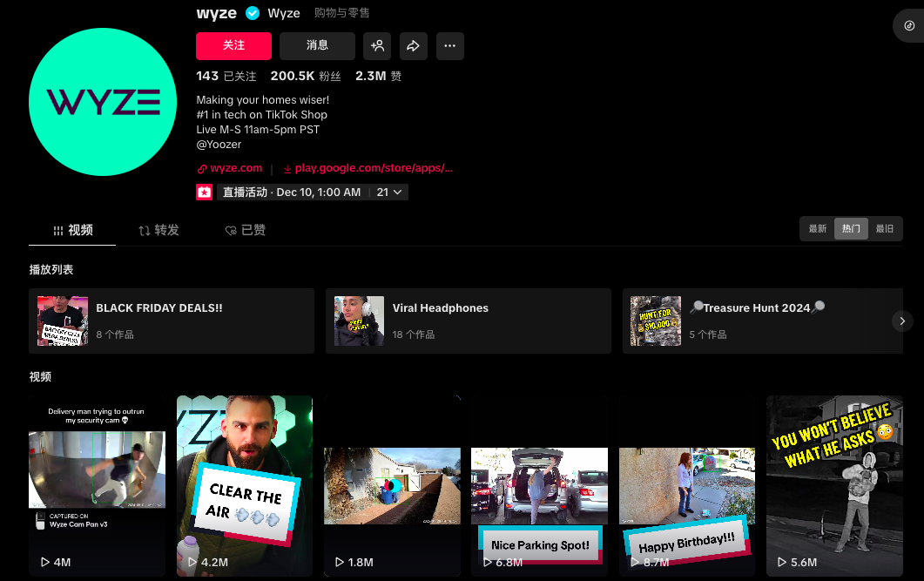Share the Wyze profile using the arrow icon

pyautogui.click(x=414, y=45)
